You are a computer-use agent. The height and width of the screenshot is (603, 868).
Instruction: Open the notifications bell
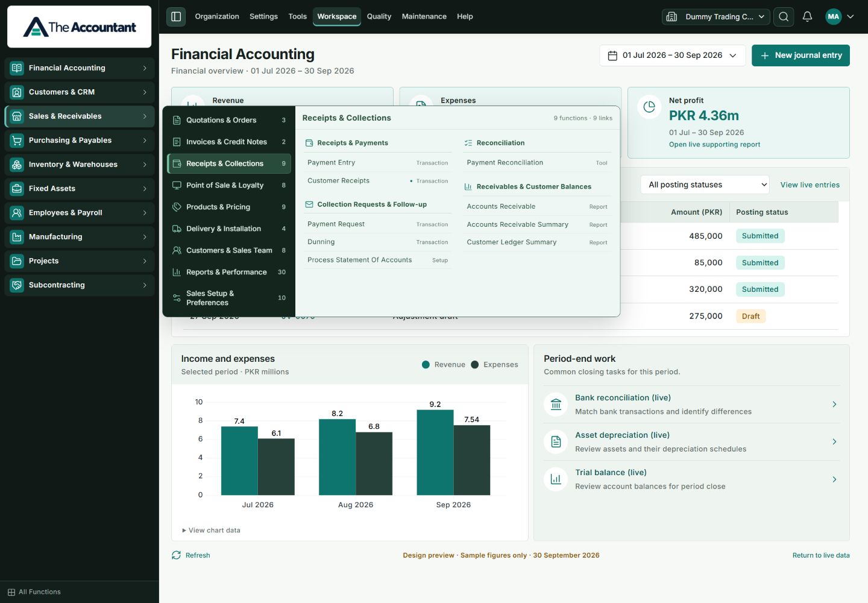pos(807,17)
